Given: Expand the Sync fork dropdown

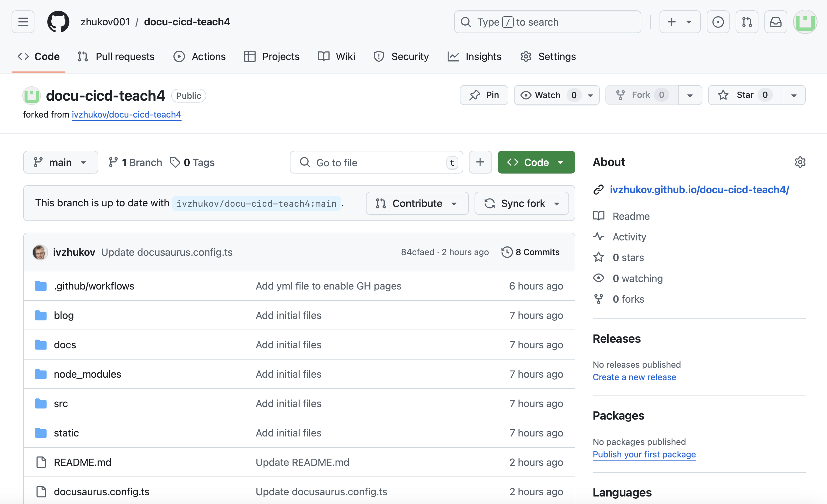Looking at the screenshot, I should click(x=521, y=204).
